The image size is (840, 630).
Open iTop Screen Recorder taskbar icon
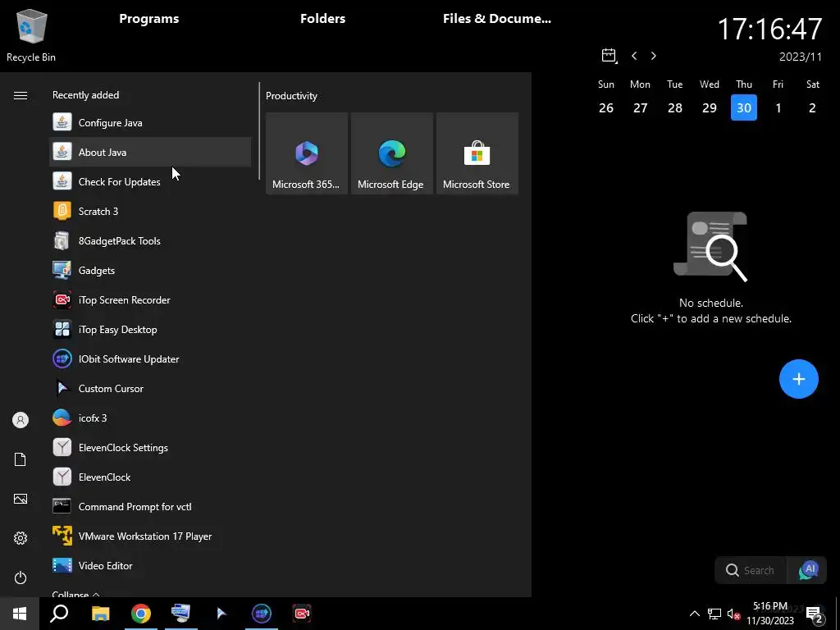[302, 614]
